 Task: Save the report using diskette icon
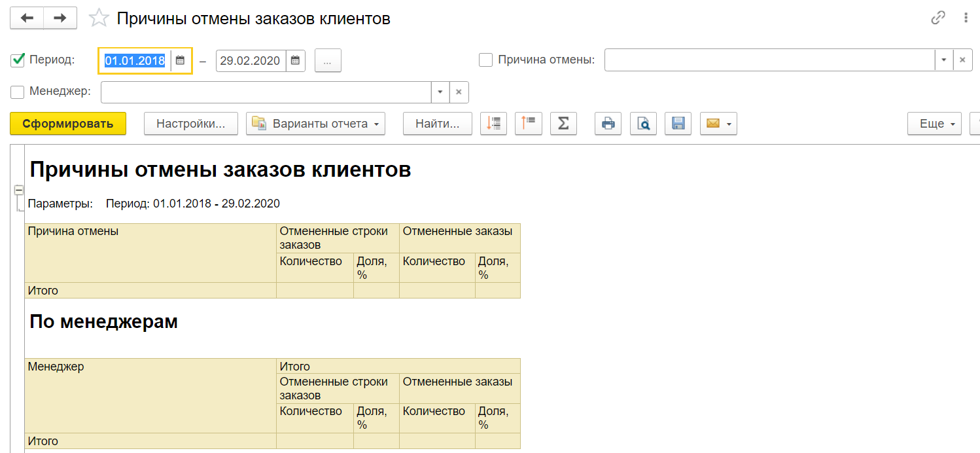pos(678,123)
